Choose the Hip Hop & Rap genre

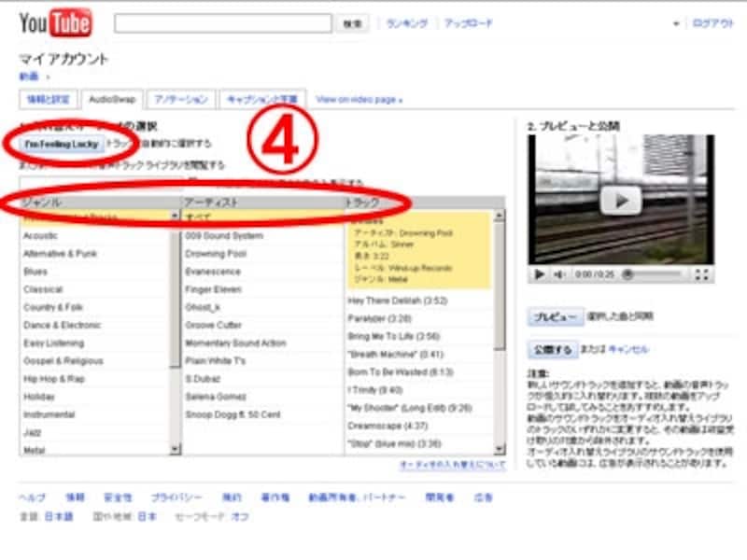[54, 379]
